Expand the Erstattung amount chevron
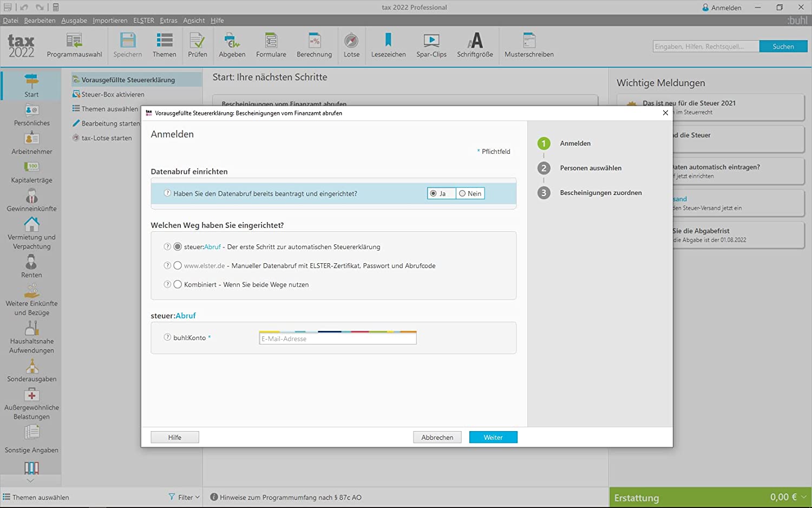 pos(804,497)
